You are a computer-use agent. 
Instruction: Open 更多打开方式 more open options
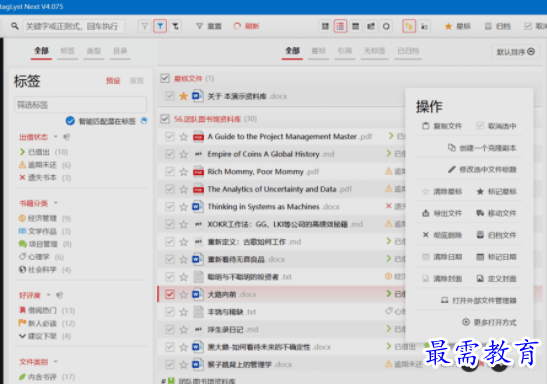(x=489, y=322)
